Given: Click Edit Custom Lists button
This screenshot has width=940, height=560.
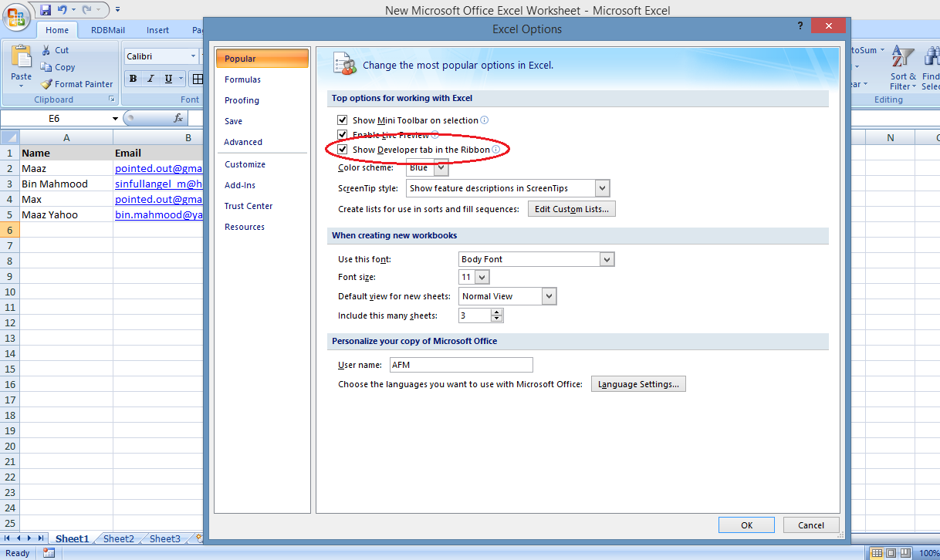Looking at the screenshot, I should [x=572, y=209].
